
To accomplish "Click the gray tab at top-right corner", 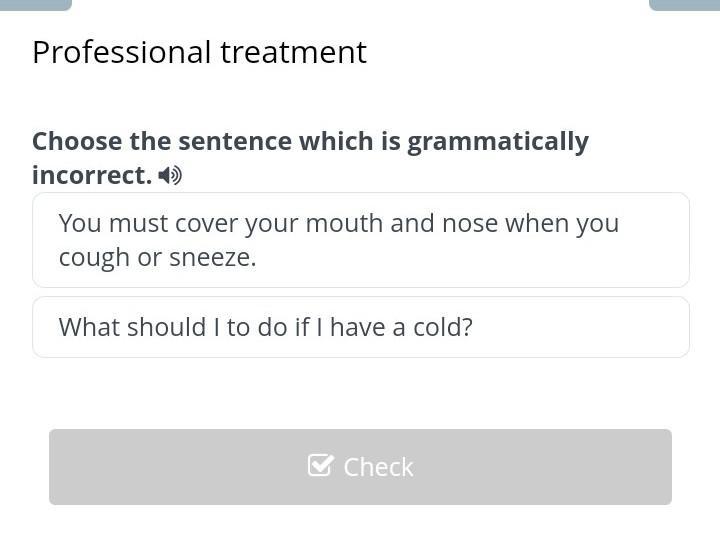I will pyautogui.click(x=684, y=5).
